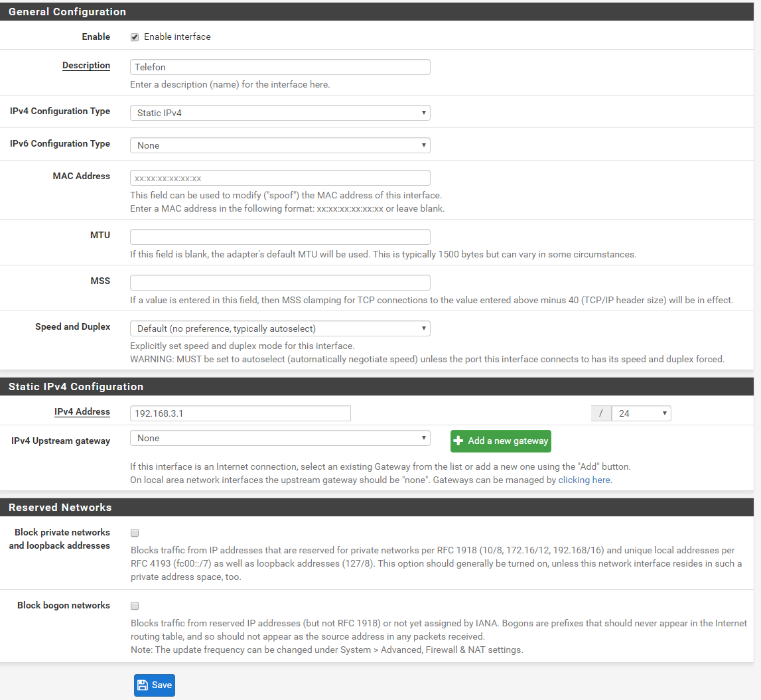
Task: Click the Static IPv4 Configuration section header
Action: click(x=377, y=386)
